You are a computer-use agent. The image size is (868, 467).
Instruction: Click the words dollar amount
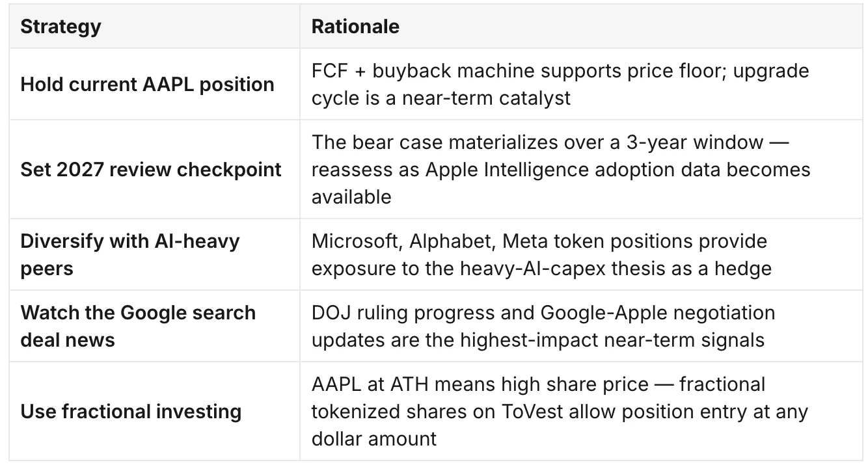[374, 438]
